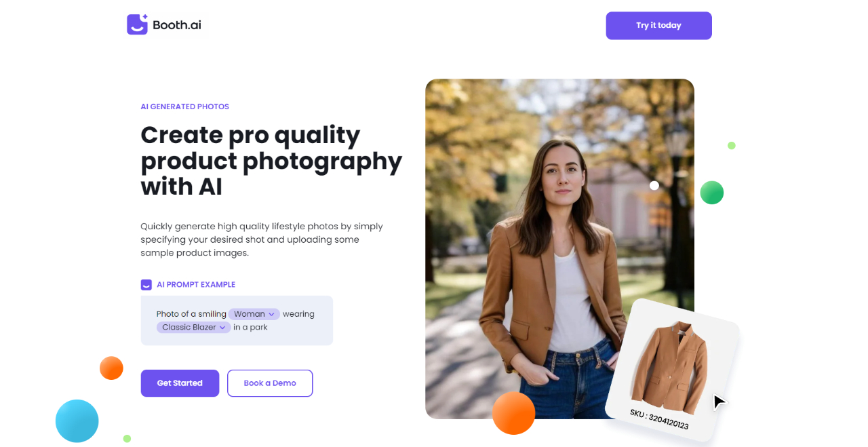Click the large orange sphere below the photo
Viewport: 868px width, 447px height.
point(513,413)
